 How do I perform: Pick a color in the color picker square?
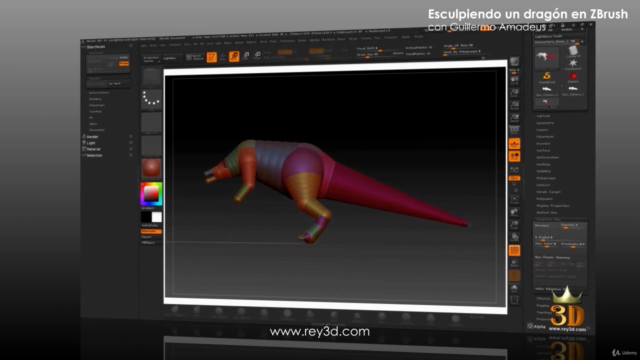(x=151, y=194)
